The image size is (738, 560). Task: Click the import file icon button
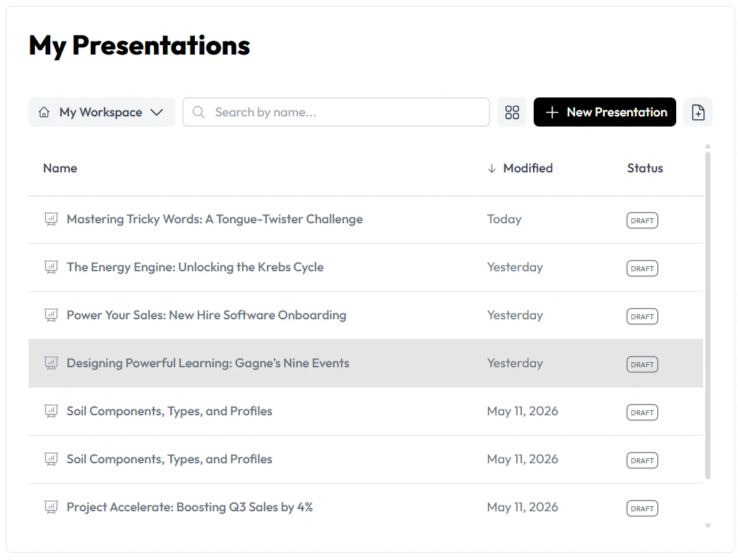(x=698, y=112)
